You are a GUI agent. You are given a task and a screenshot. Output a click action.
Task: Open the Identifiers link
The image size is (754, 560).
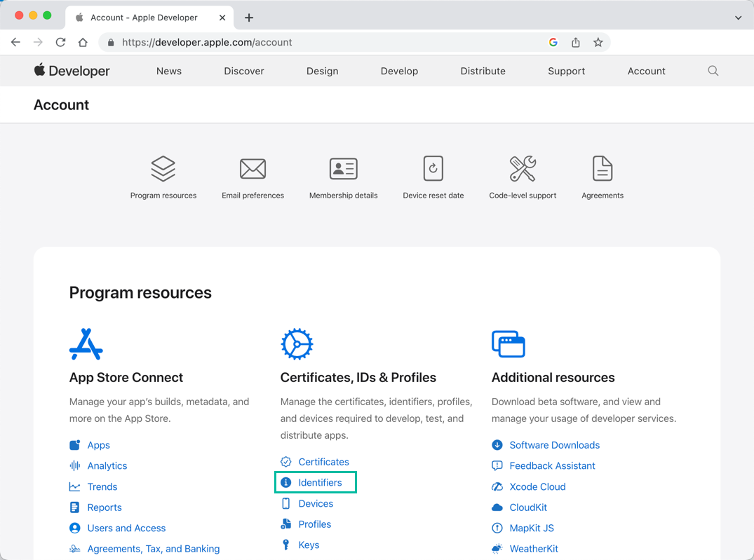point(320,483)
